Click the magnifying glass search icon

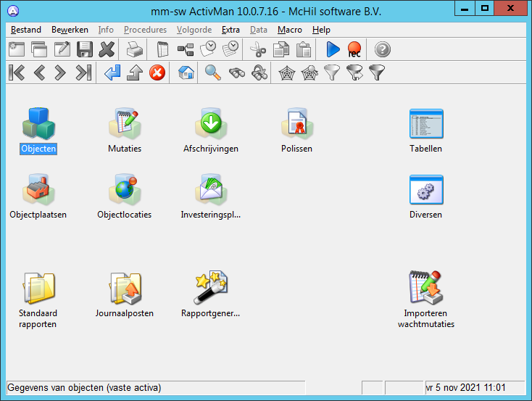[x=213, y=73]
